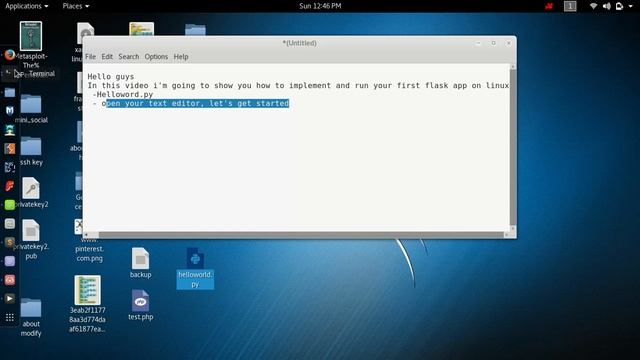Open the video player dock icon

coord(10,299)
